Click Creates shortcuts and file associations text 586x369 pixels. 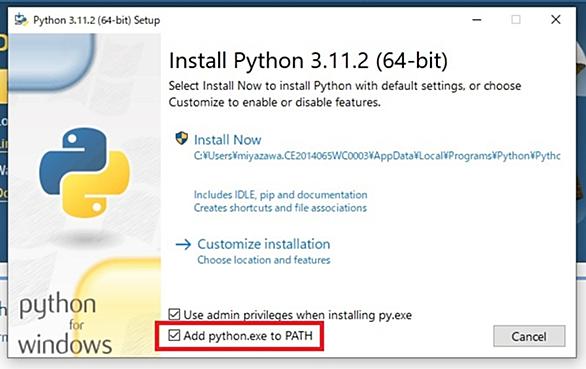pyautogui.click(x=280, y=208)
